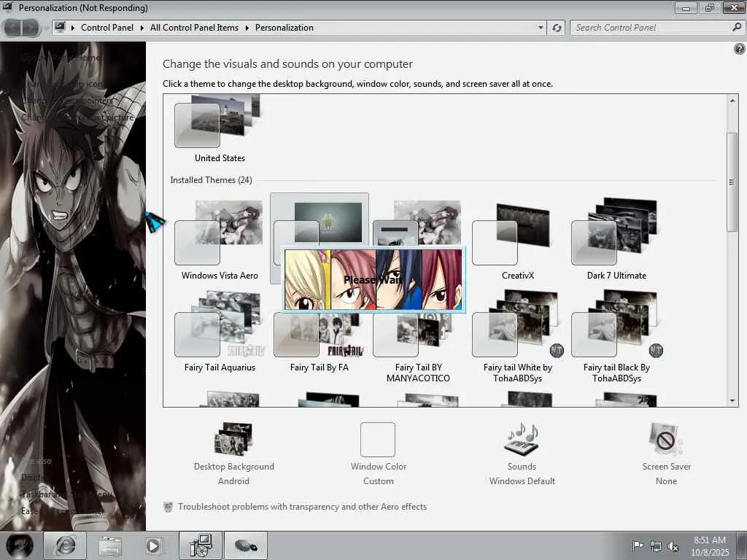Open the media player taskbar icon
Image resolution: width=747 pixels, height=560 pixels.
click(x=153, y=545)
